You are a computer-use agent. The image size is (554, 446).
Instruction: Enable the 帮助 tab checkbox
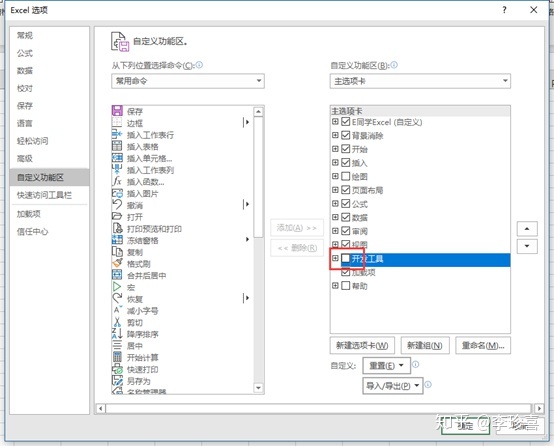[x=346, y=285]
